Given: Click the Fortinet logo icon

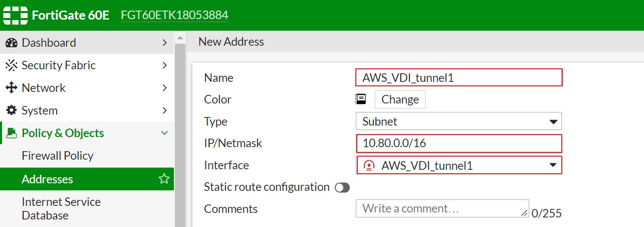Looking at the screenshot, I should 16,15.
